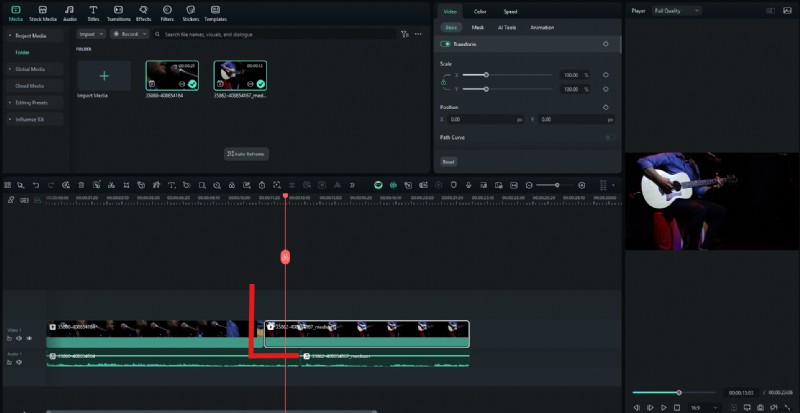Switch to the Color tab

[x=480, y=11]
